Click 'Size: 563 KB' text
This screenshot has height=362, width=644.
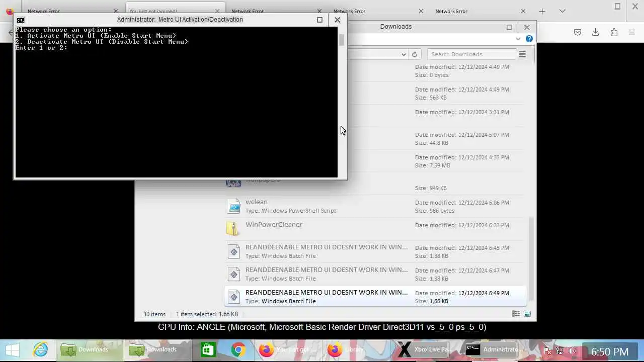[x=431, y=98]
